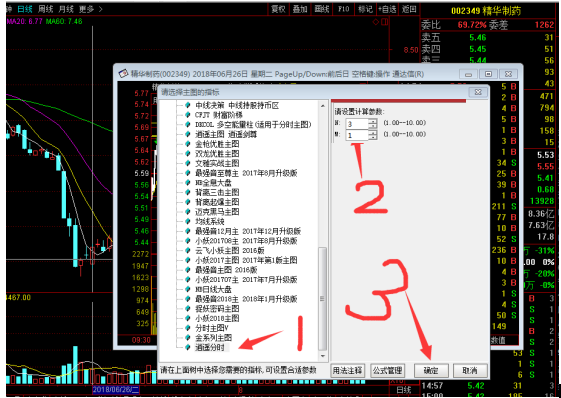Click the 标记 mark toolbar button

(365, 9)
